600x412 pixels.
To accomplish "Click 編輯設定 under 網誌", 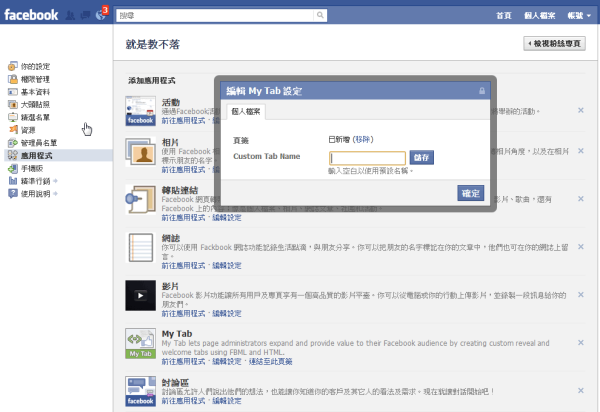I will [227, 265].
